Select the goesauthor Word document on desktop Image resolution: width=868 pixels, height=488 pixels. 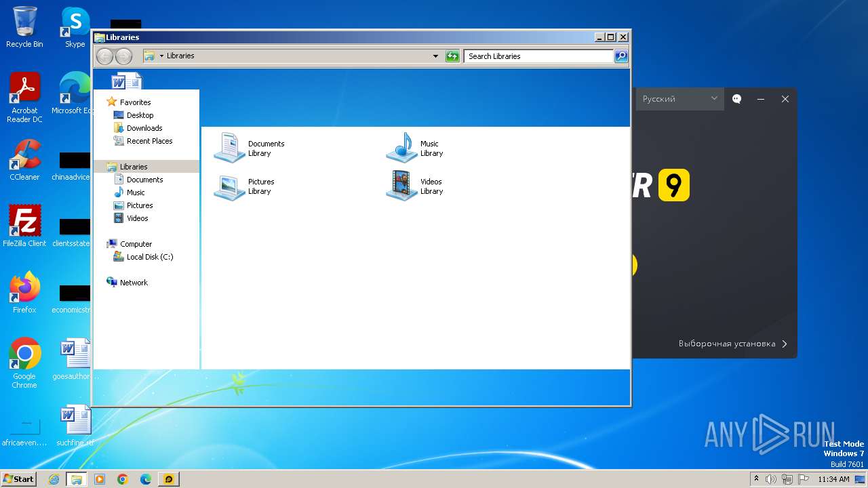pyautogui.click(x=75, y=359)
